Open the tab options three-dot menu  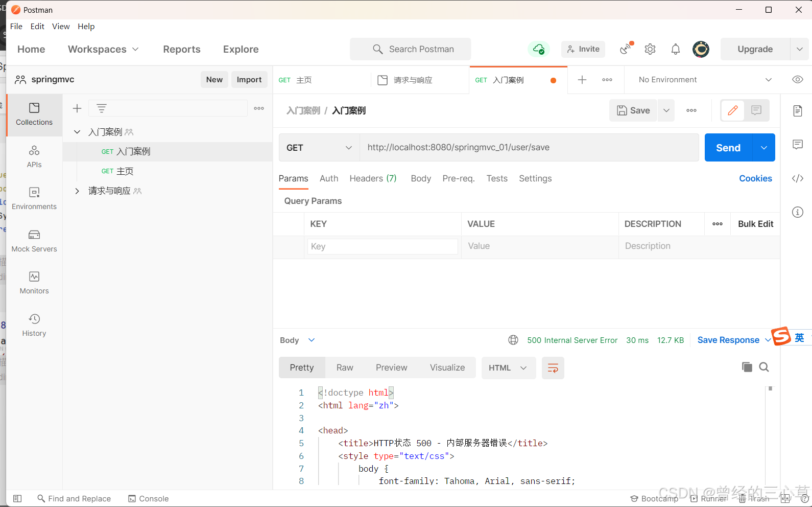click(x=607, y=80)
